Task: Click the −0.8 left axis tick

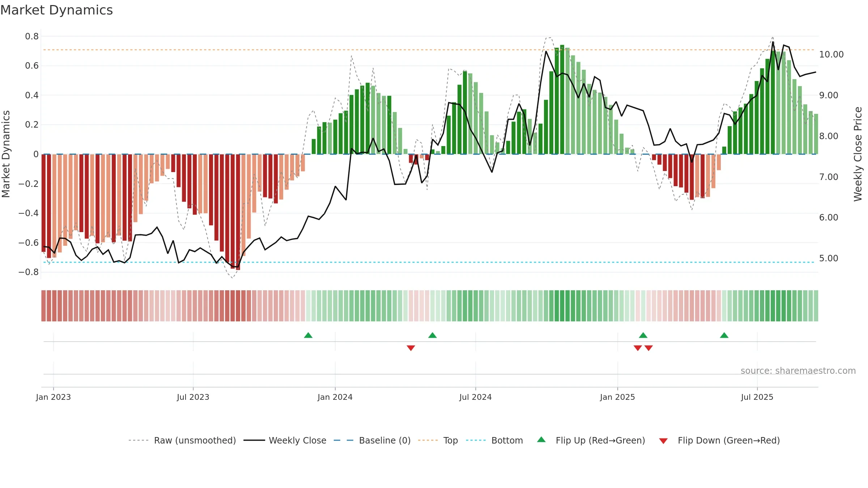Action: [x=29, y=272]
